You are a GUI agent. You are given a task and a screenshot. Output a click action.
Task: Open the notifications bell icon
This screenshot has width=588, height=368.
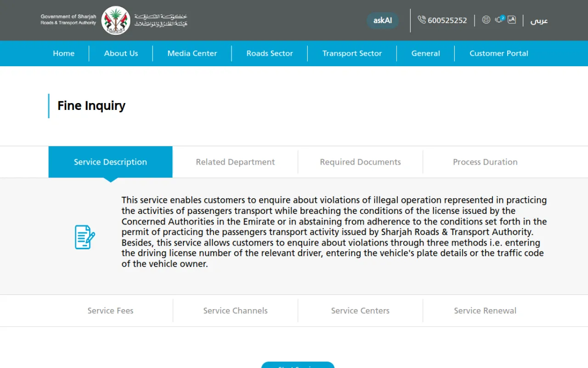coord(499,20)
